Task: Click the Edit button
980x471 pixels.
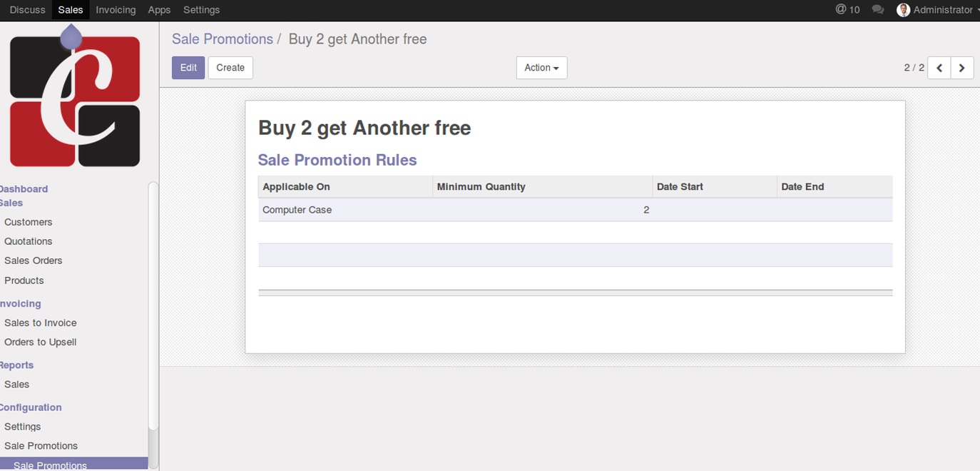Action: [x=188, y=68]
